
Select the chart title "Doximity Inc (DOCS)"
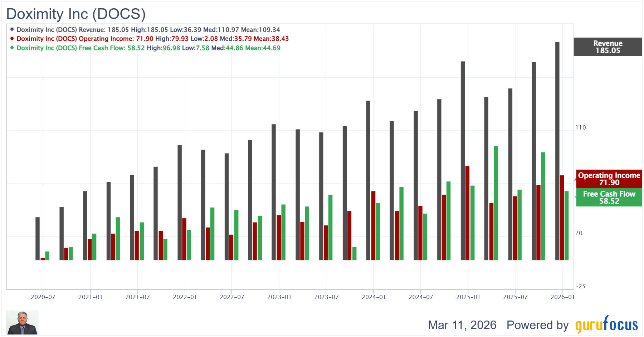76,14
